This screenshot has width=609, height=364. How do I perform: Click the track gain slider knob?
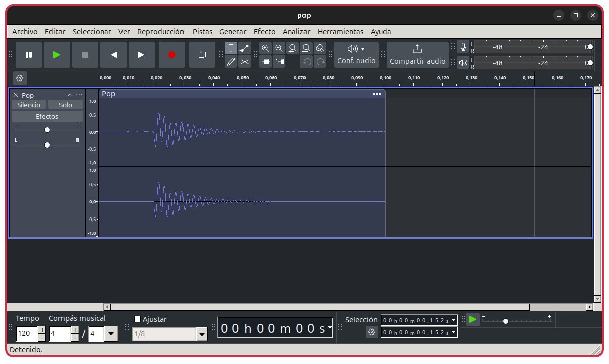pos(47,130)
